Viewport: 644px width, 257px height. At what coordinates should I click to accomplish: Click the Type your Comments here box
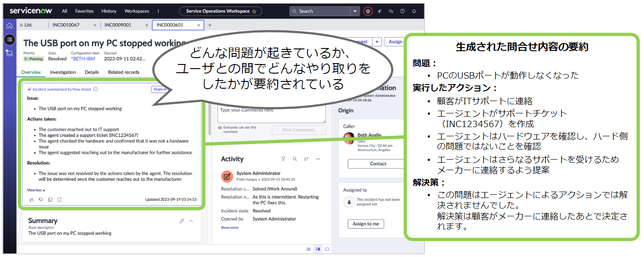[272, 114]
